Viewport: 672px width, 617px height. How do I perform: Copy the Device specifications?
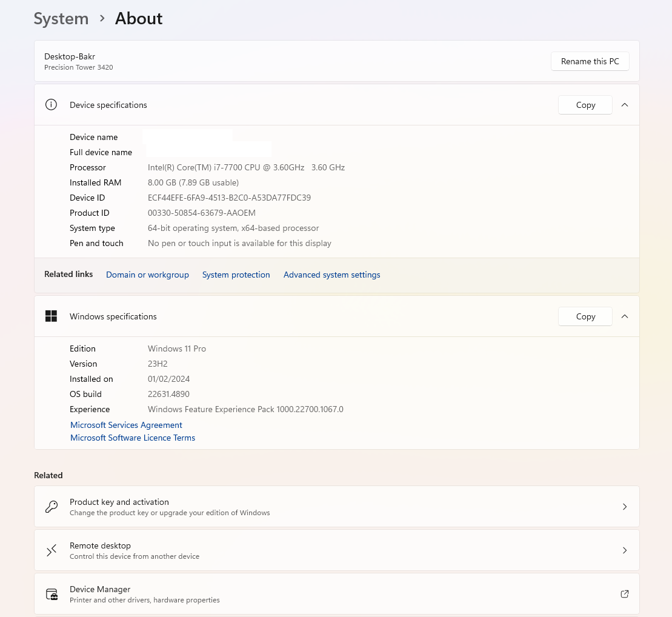pyautogui.click(x=585, y=105)
